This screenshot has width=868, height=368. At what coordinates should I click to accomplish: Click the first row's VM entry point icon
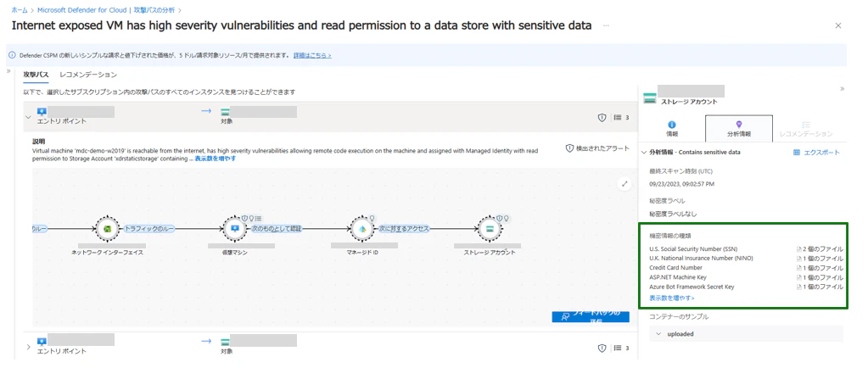click(x=42, y=112)
